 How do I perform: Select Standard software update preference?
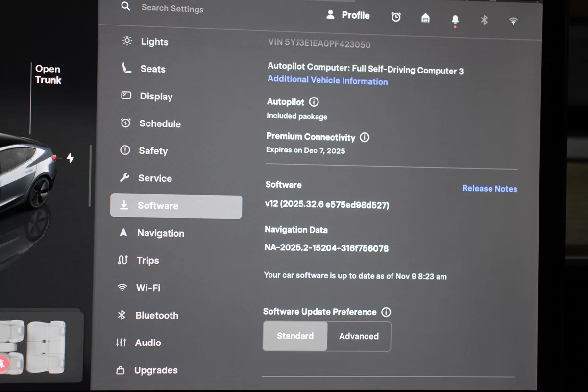pyautogui.click(x=295, y=336)
